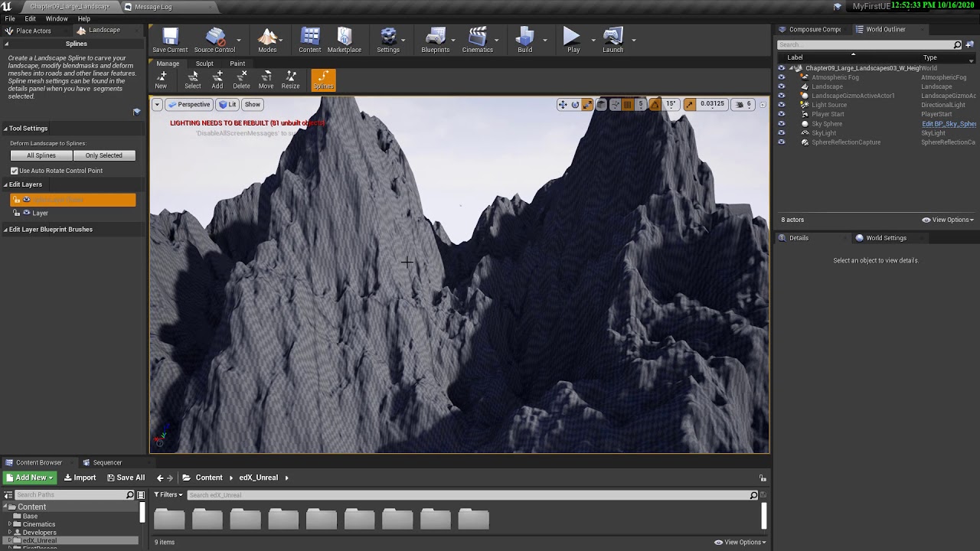Choose the landscape Delete tool
980x551 pixels.
pos(241,80)
